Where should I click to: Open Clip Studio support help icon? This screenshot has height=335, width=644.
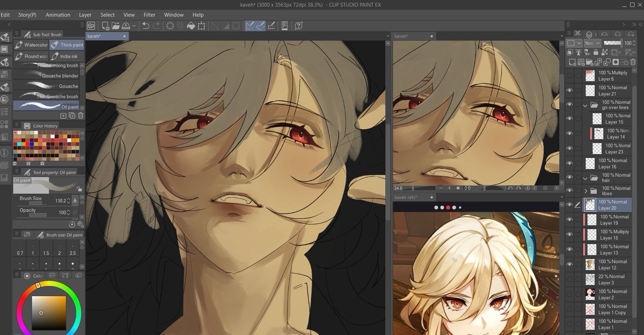[299, 25]
